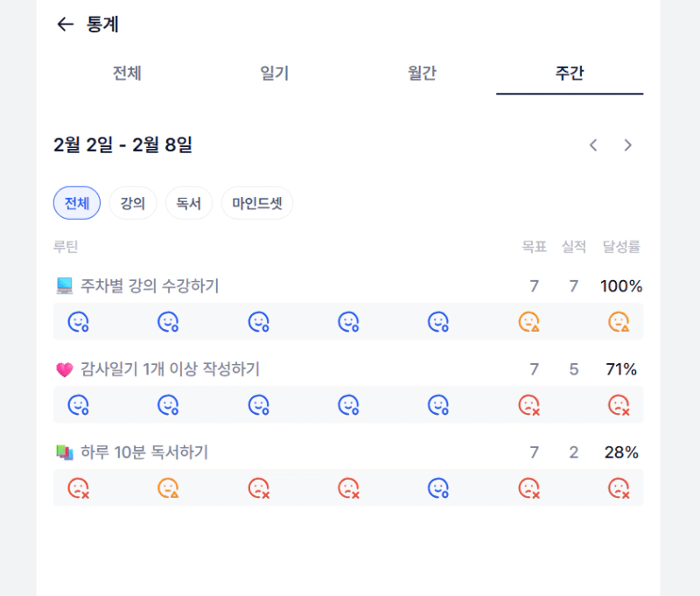The image size is (700, 596).
Task: Click the orange face in 독서하기 row
Action: (168, 488)
